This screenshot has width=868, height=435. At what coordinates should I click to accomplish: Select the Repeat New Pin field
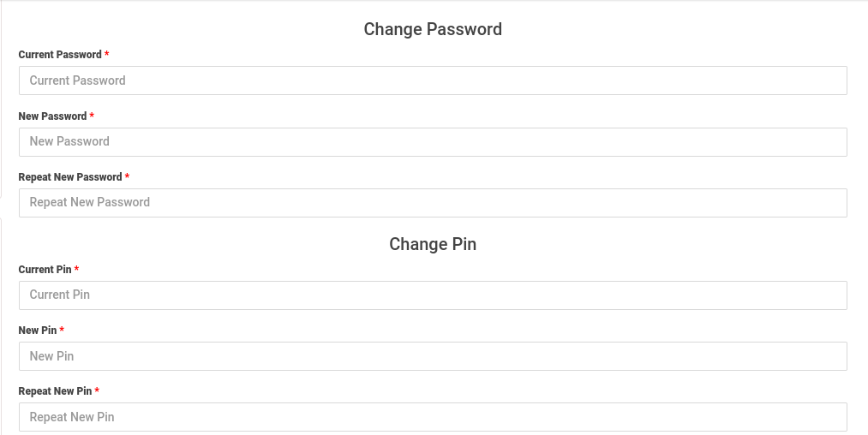pos(433,417)
